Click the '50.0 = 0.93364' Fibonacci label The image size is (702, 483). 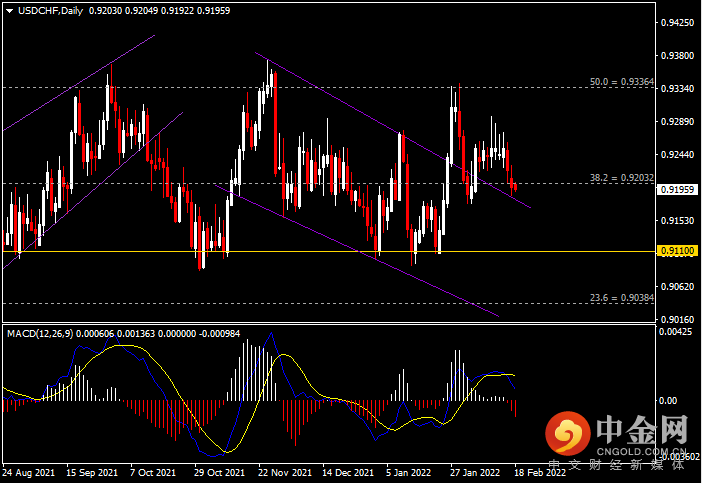click(621, 82)
